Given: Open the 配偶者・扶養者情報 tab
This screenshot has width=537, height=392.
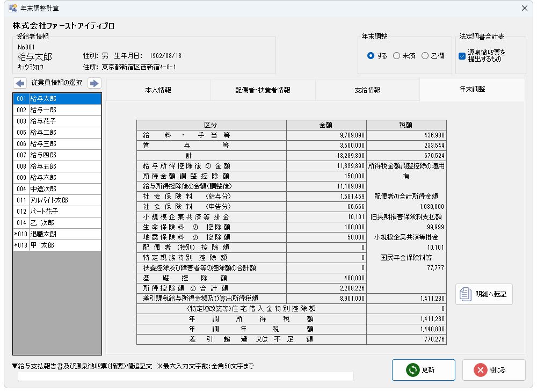Looking at the screenshot, I should [x=263, y=90].
